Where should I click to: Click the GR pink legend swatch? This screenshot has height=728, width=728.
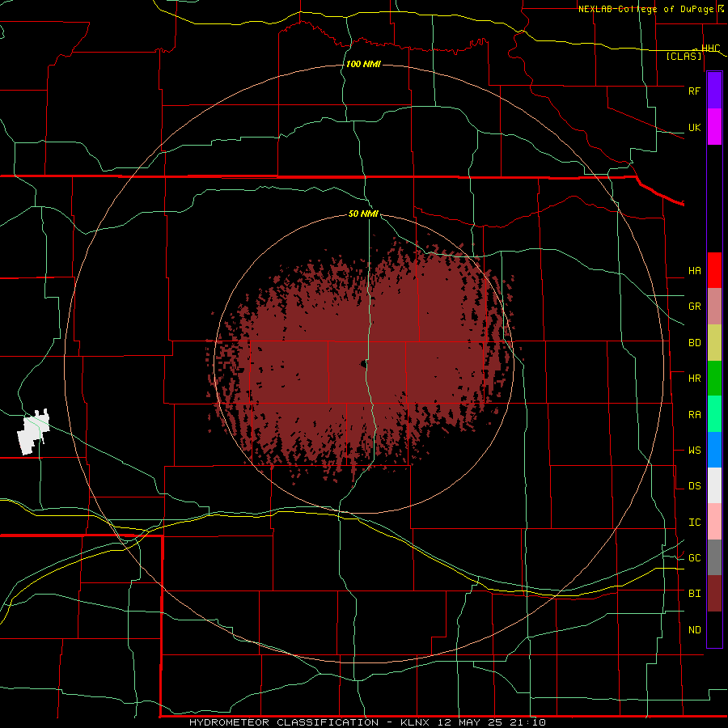click(714, 307)
